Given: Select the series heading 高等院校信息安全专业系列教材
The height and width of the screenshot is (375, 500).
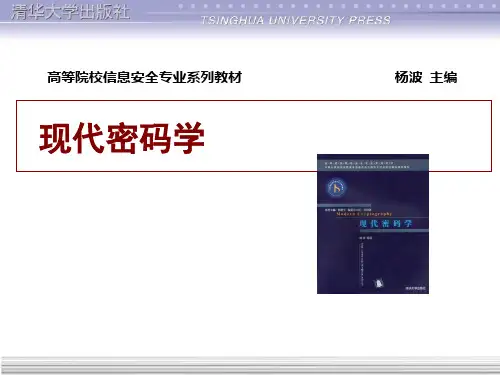Looking at the screenshot, I should click(144, 77).
